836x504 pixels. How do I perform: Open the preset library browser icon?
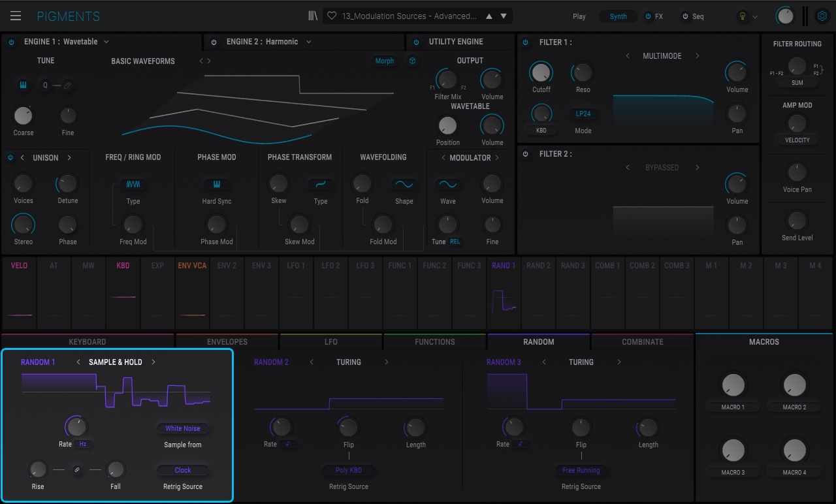tap(313, 16)
